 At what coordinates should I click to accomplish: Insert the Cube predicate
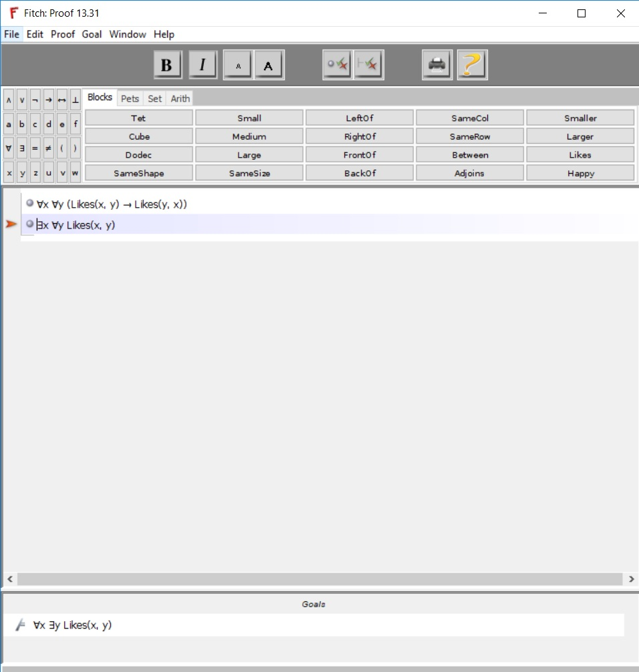point(138,136)
